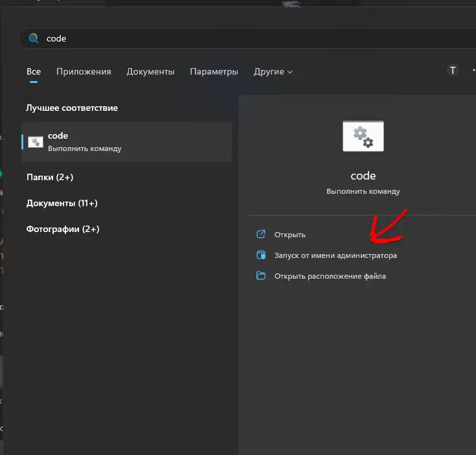Click the code result gears icon

tap(36, 142)
